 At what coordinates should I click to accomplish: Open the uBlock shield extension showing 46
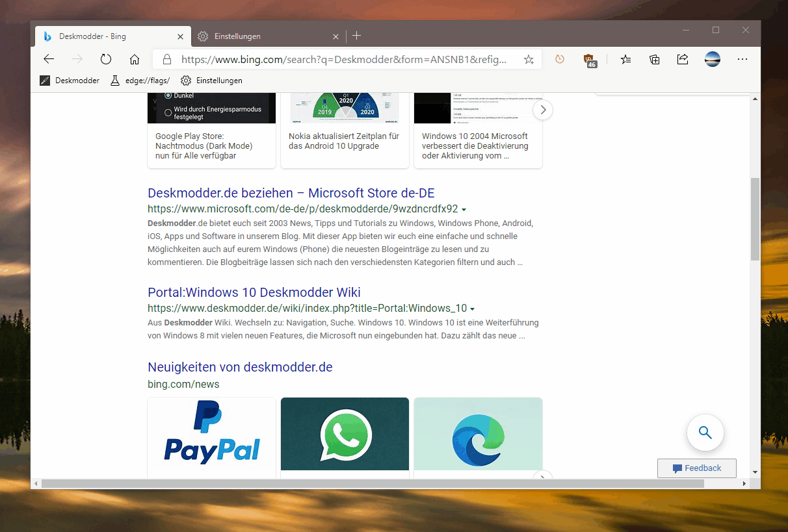(590, 60)
